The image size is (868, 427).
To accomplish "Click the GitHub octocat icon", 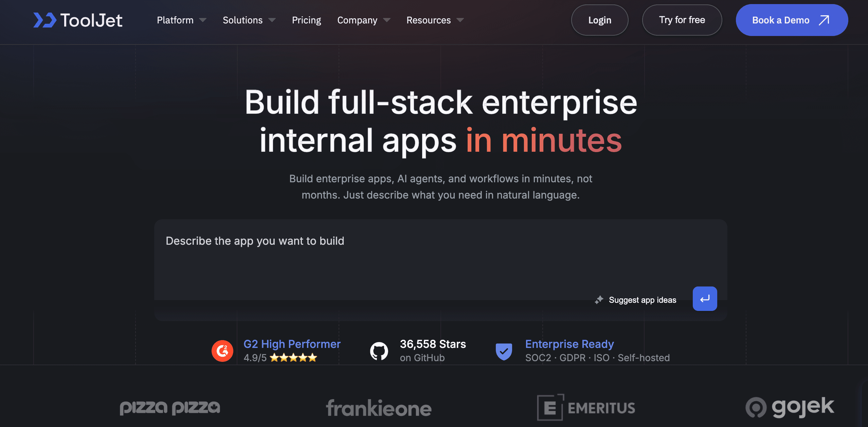I will click(x=379, y=351).
